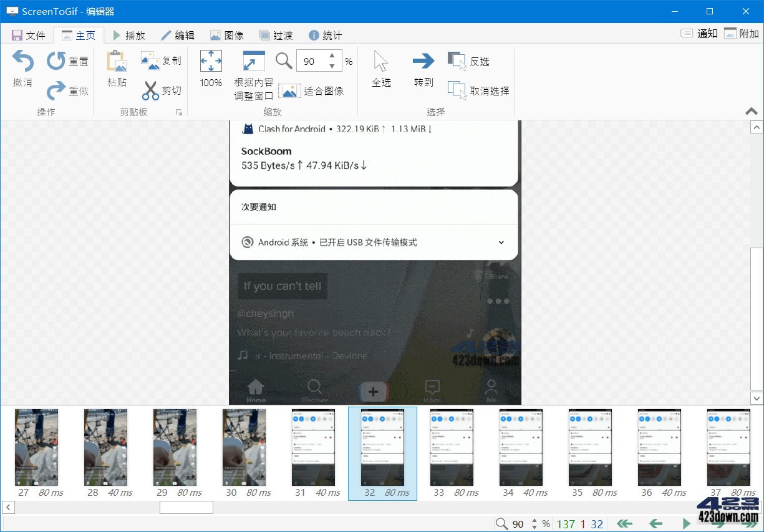Select the Cut (剪切) scissors icon

pos(150,90)
